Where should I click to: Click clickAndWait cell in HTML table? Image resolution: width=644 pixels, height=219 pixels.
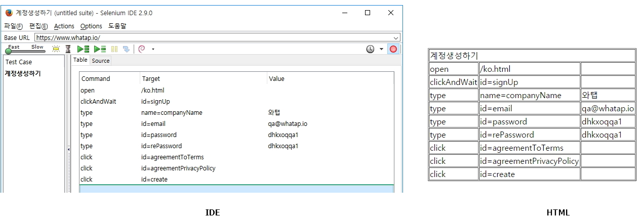pyautogui.click(x=454, y=81)
